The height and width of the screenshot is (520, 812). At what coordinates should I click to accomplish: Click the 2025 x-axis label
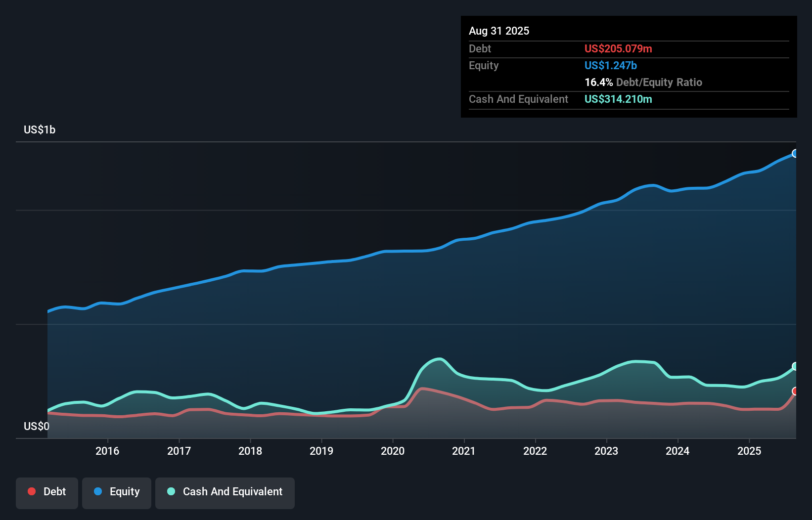(749, 451)
